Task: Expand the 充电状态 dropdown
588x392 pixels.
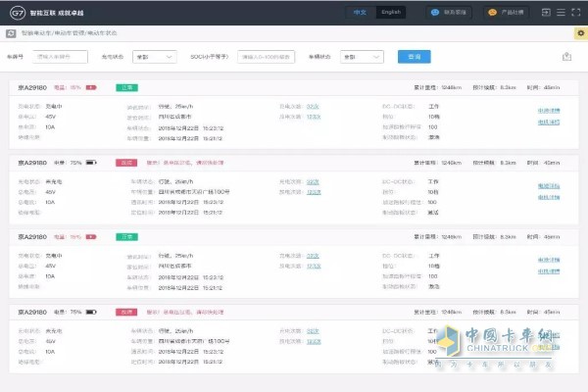Action: click(x=154, y=57)
